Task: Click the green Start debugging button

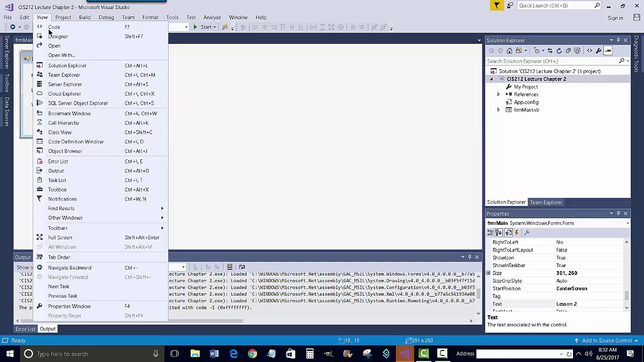Action: [203, 27]
